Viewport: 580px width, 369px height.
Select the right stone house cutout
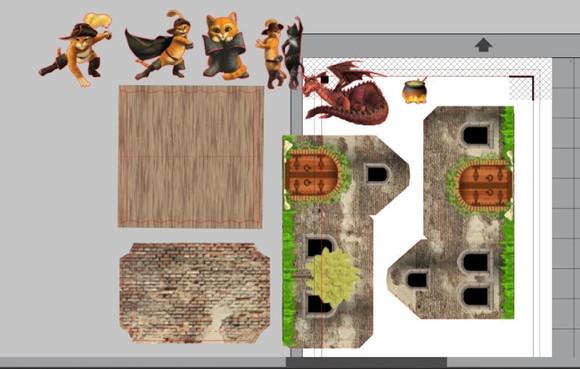[451, 213]
